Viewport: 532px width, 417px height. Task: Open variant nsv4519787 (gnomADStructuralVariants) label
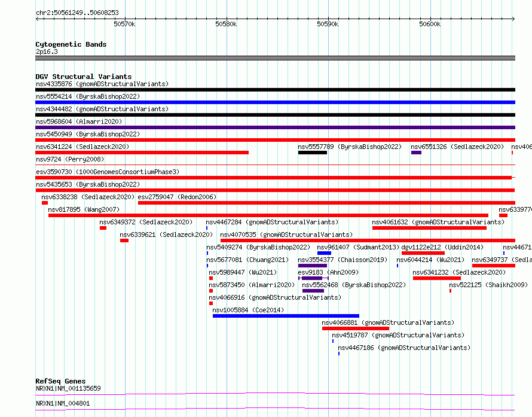398,335
